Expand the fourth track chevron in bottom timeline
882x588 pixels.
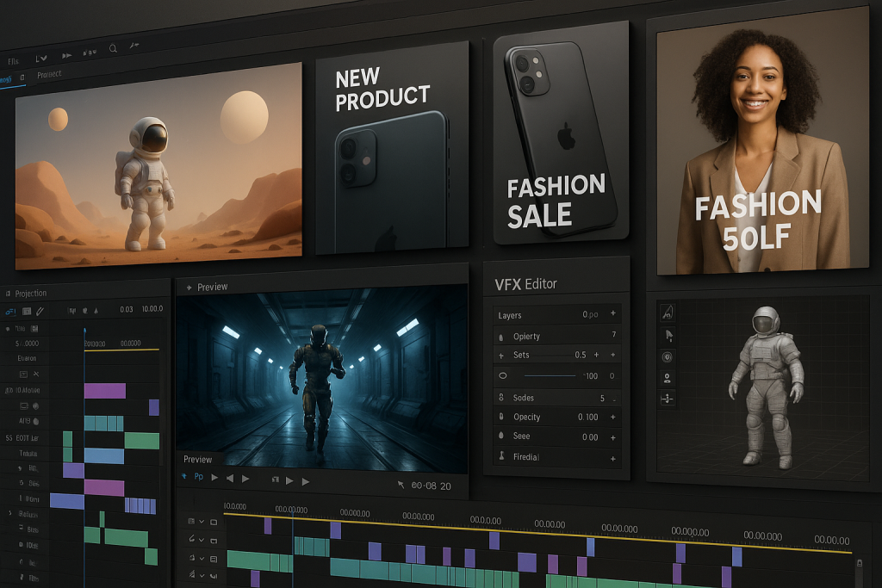pyautogui.click(x=202, y=576)
